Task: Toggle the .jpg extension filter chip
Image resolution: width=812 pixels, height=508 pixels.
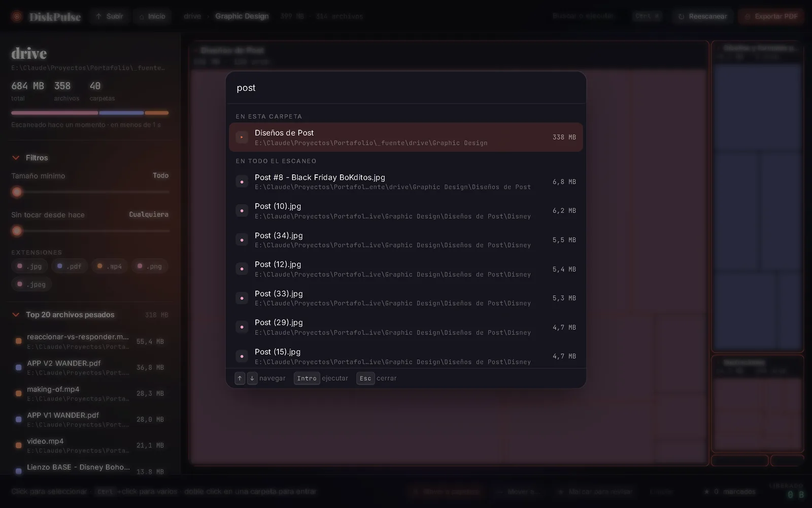Action: (x=29, y=266)
